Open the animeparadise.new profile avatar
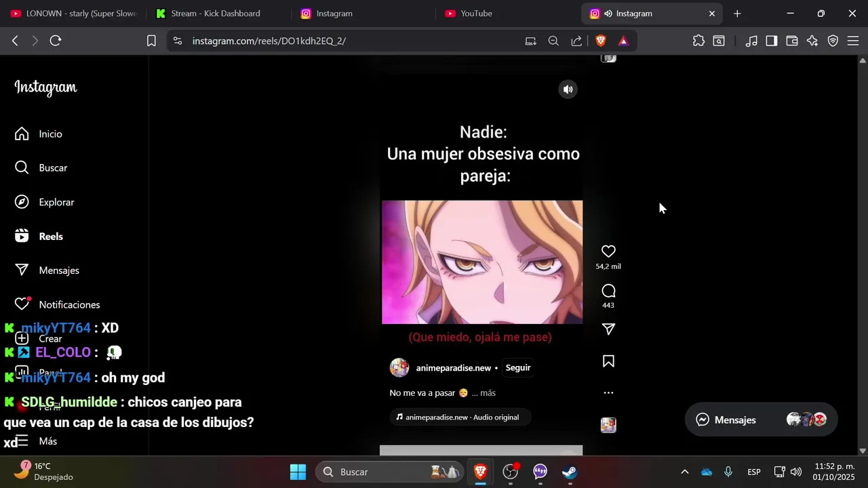The width and height of the screenshot is (868, 488). pyautogui.click(x=399, y=368)
